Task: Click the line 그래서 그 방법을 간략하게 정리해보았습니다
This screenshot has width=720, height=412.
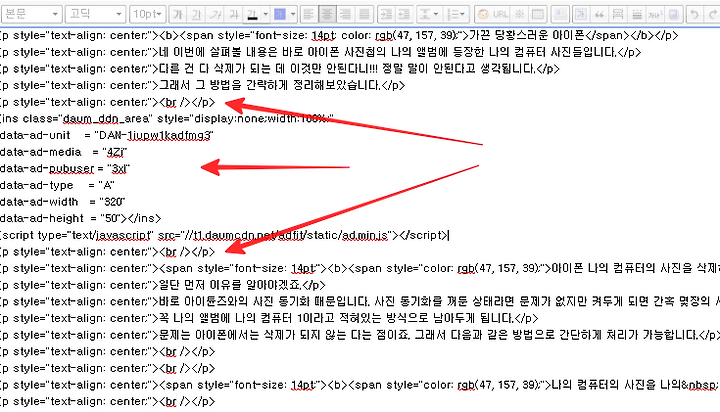Action: pyautogui.click(x=202, y=85)
